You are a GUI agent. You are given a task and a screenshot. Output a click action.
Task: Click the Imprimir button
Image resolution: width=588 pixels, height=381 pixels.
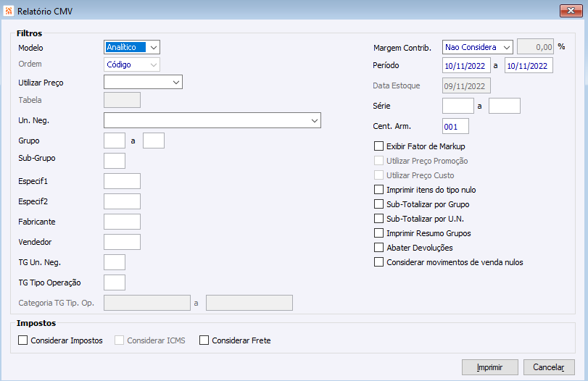(x=489, y=367)
